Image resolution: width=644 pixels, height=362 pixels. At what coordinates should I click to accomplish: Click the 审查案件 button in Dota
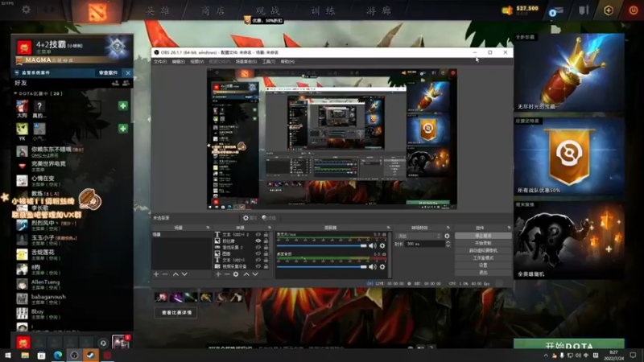[108, 72]
